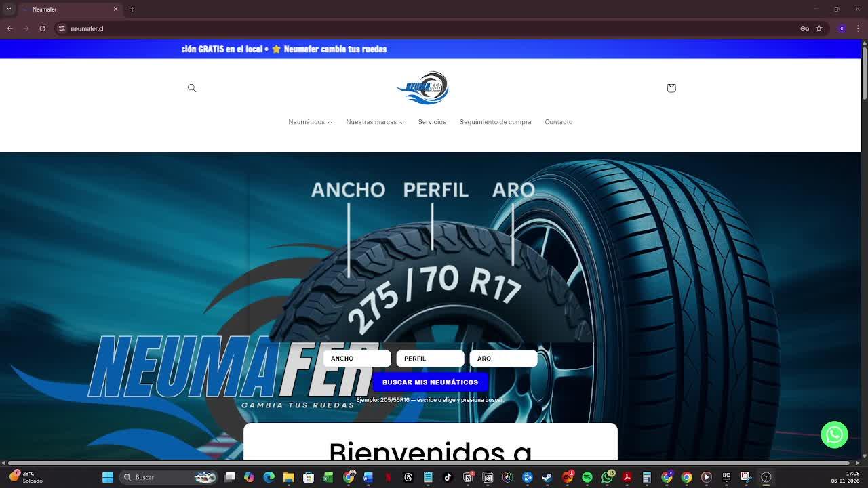
Task: Bookmark this page with the star icon
Action: pyautogui.click(x=819, y=28)
